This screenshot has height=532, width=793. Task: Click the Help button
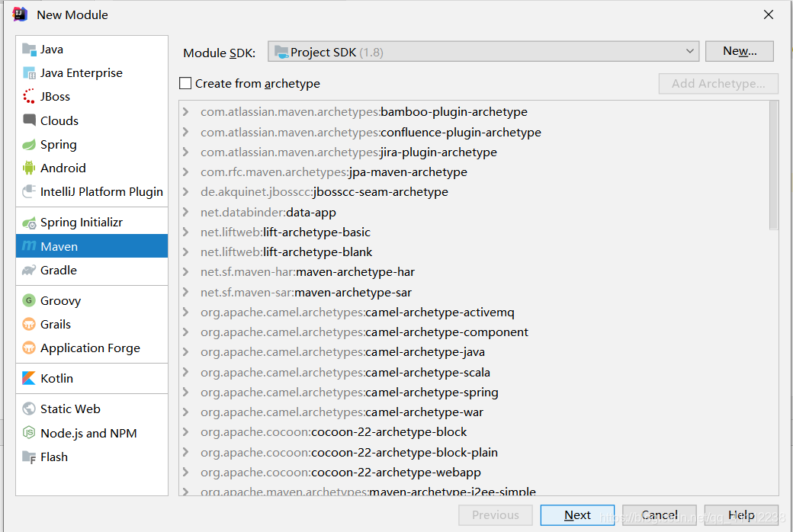[741, 514]
